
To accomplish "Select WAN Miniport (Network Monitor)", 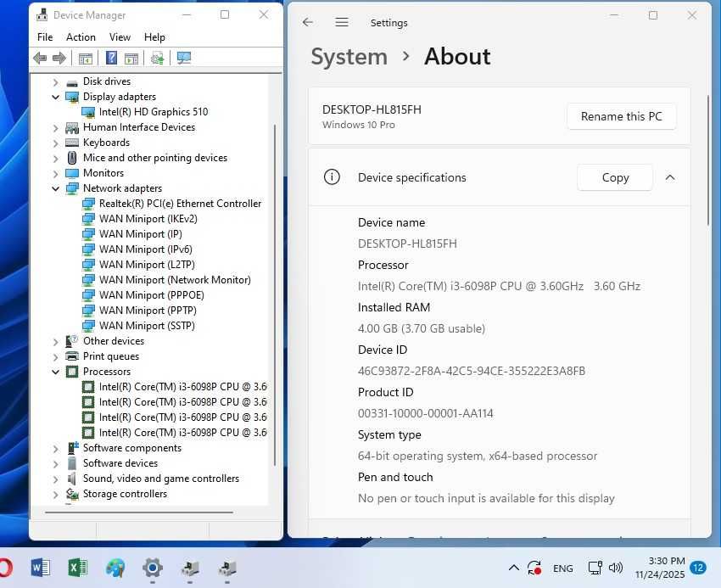I will pos(175,280).
